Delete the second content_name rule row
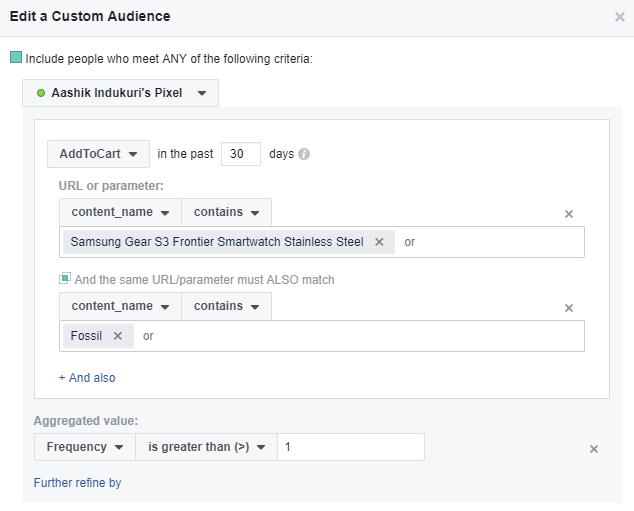This screenshot has height=511, width=634. point(569,308)
